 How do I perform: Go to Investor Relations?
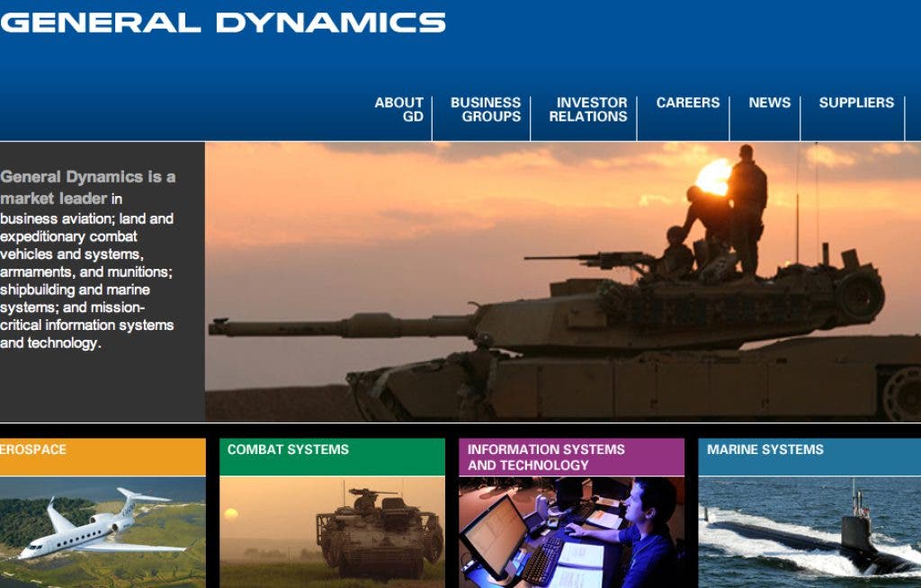pos(588,110)
